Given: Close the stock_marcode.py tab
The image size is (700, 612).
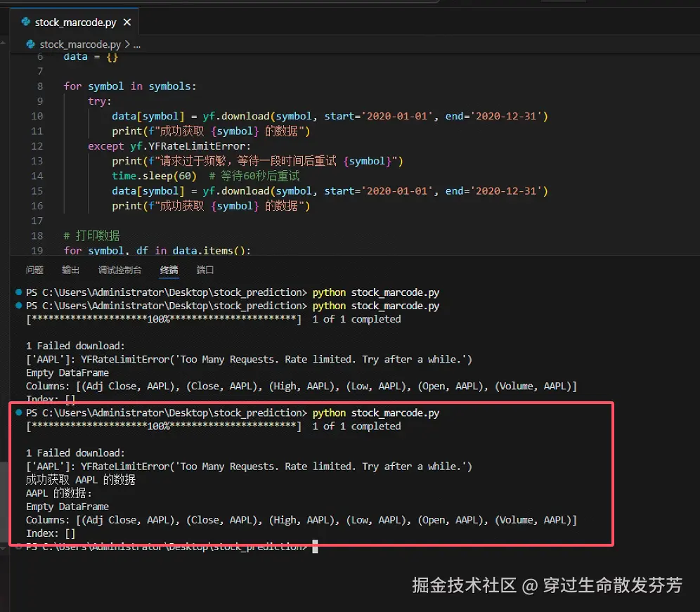Looking at the screenshot, I should coord(127,22).
